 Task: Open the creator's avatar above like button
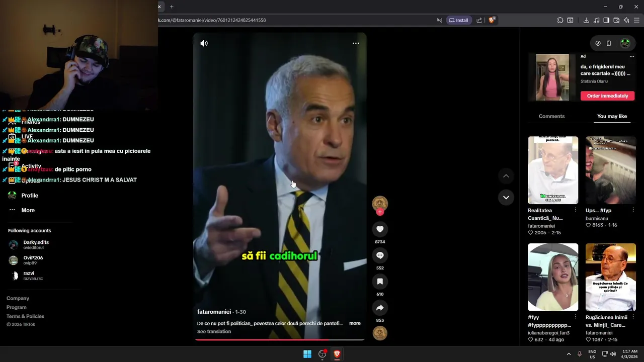[380, 203]
